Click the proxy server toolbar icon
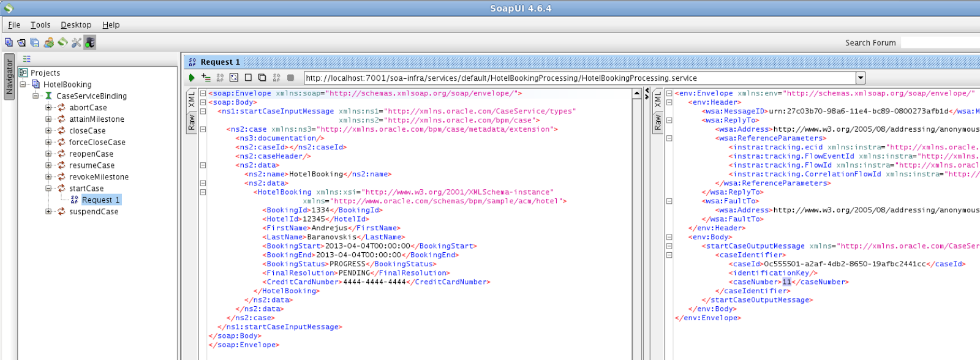 (90, 42)
